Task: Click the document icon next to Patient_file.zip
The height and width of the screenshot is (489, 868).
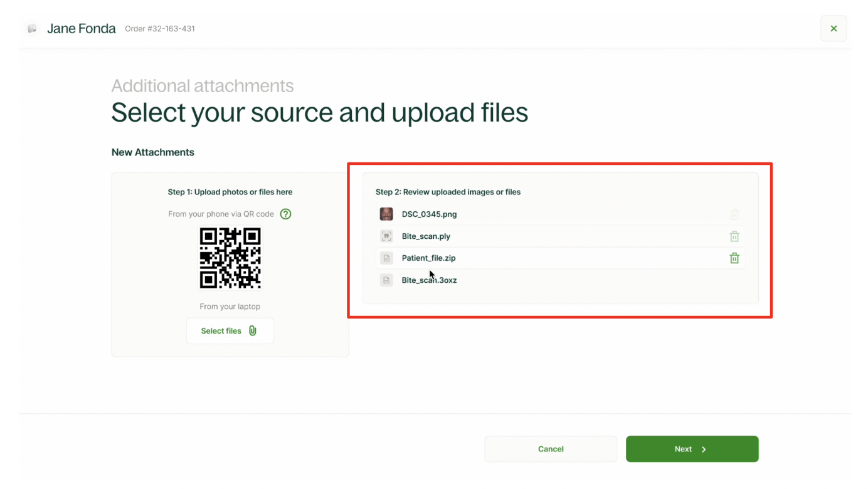Action: [x=386, y=258]
